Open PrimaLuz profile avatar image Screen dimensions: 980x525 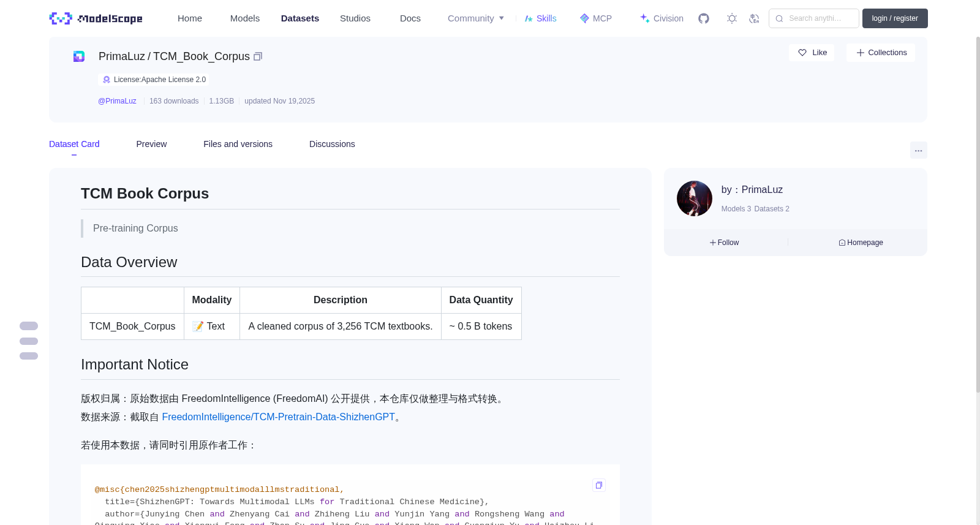(695, 198)
